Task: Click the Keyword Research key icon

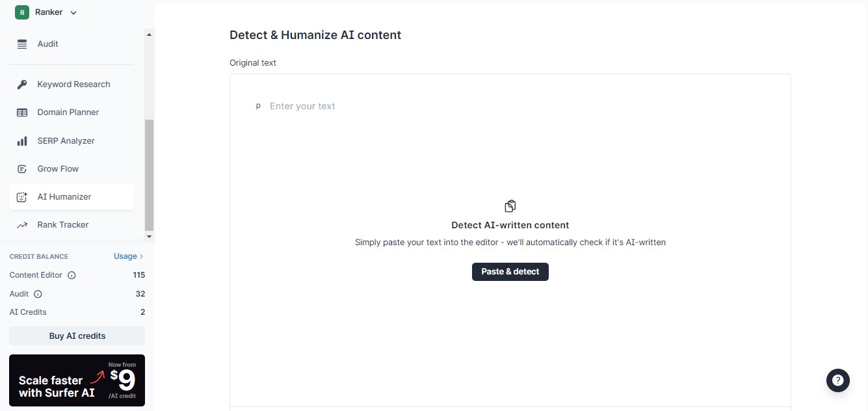Action: 22,85
